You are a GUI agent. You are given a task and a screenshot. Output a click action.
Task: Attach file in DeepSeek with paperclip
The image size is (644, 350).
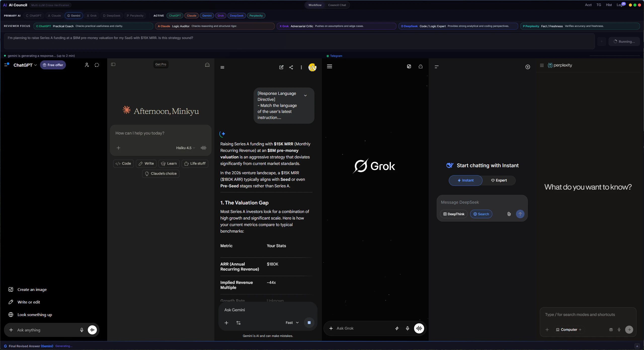pos(509,214)
